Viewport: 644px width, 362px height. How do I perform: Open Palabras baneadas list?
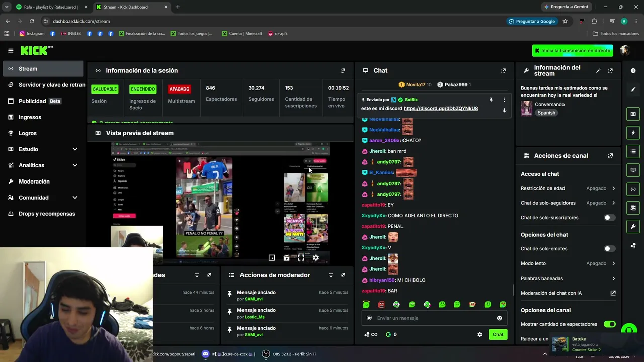coord(568,278)
